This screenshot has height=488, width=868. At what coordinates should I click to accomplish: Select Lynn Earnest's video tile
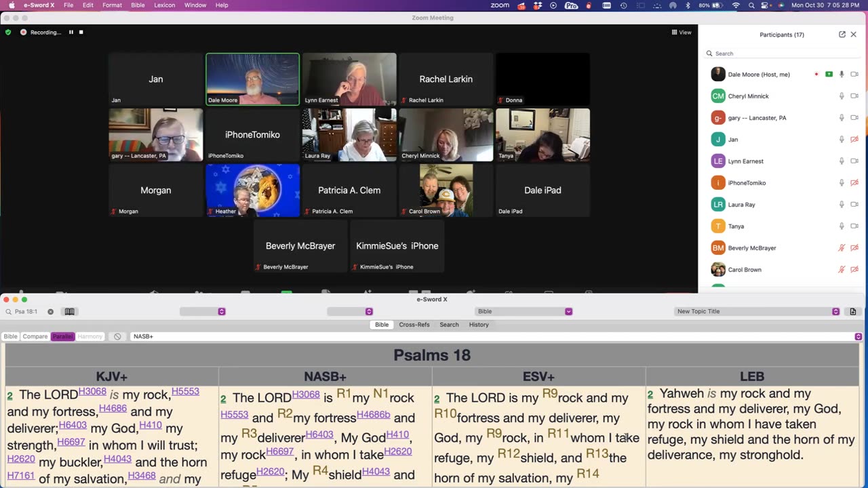coord(349,79)
